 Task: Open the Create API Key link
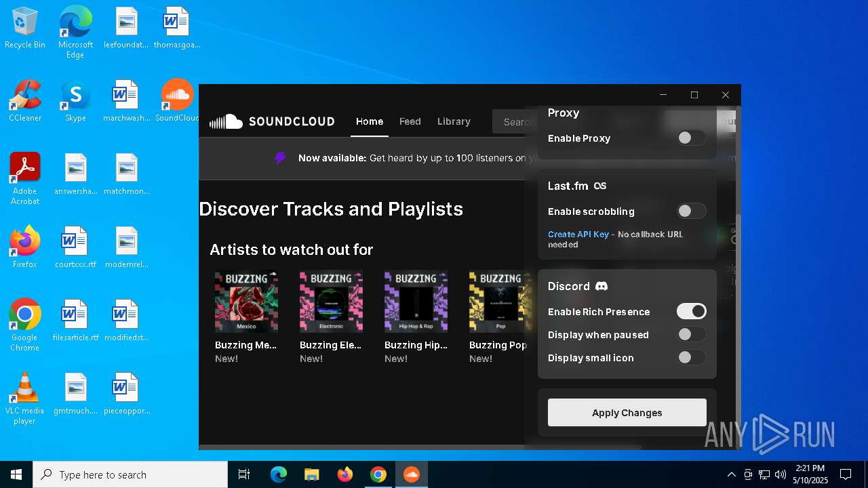point(578,235)
